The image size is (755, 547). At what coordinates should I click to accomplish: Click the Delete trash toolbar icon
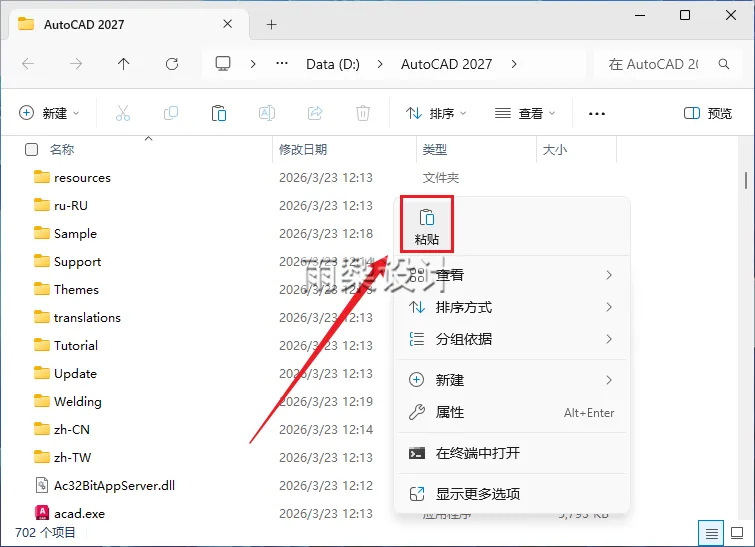(x=363, y=114)
